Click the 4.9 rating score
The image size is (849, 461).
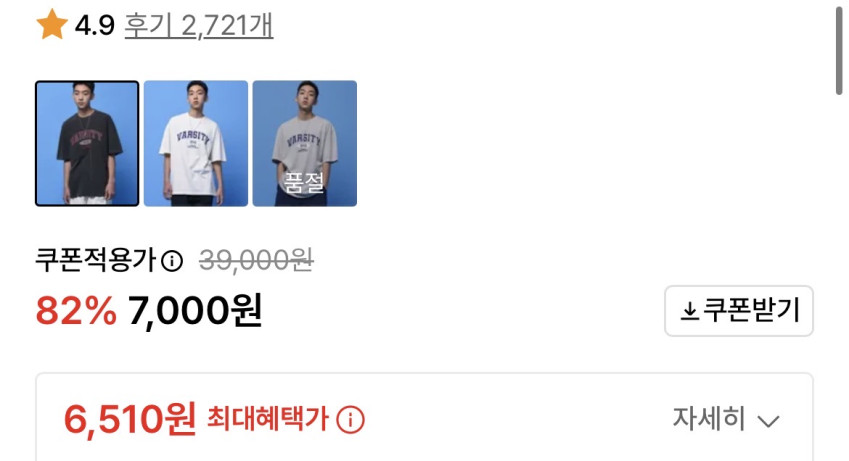[95, 25]
